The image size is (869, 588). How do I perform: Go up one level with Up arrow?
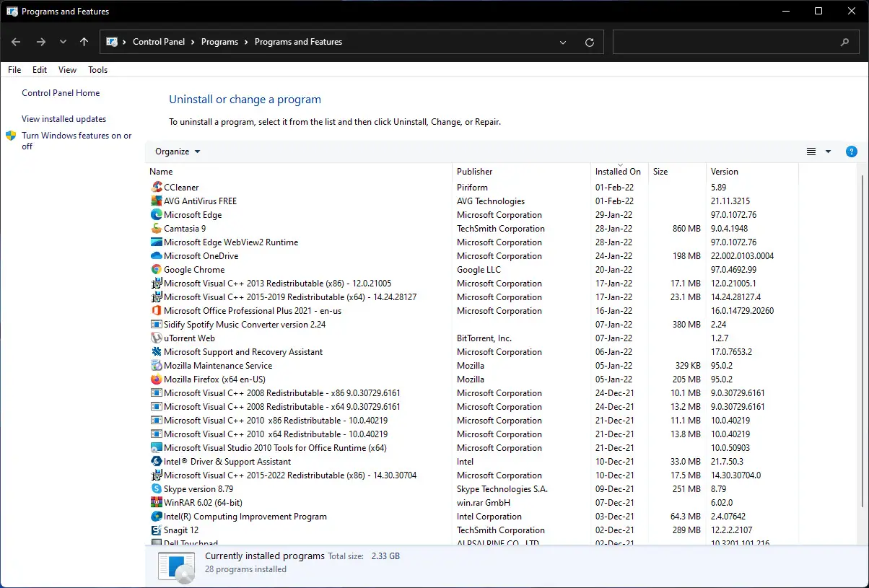coord(84,43)
